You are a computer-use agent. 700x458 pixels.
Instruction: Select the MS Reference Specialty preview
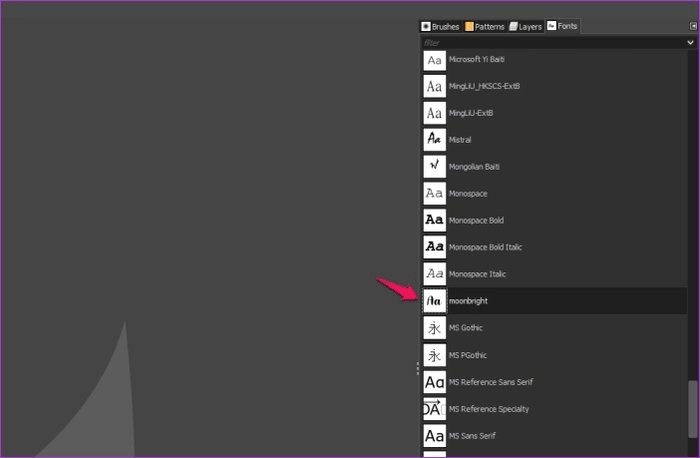pos(434,409)
